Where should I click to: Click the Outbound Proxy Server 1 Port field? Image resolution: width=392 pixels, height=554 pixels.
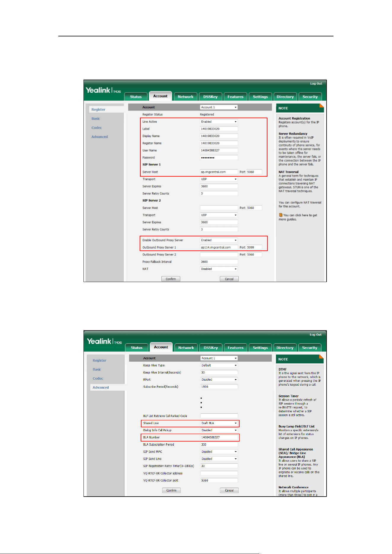pyautogui.click(x=254, y=247)
